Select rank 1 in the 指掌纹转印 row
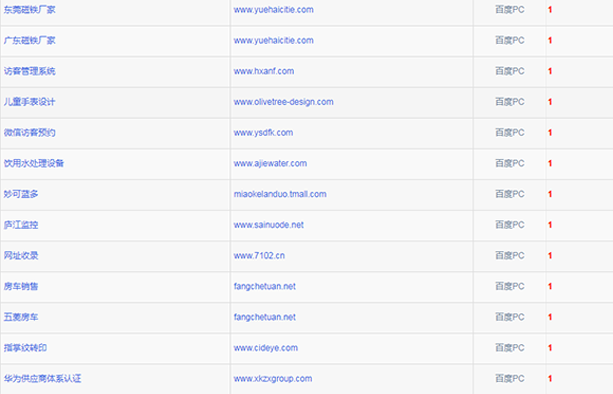Screen dimensions: 613x394 (550, 348)
